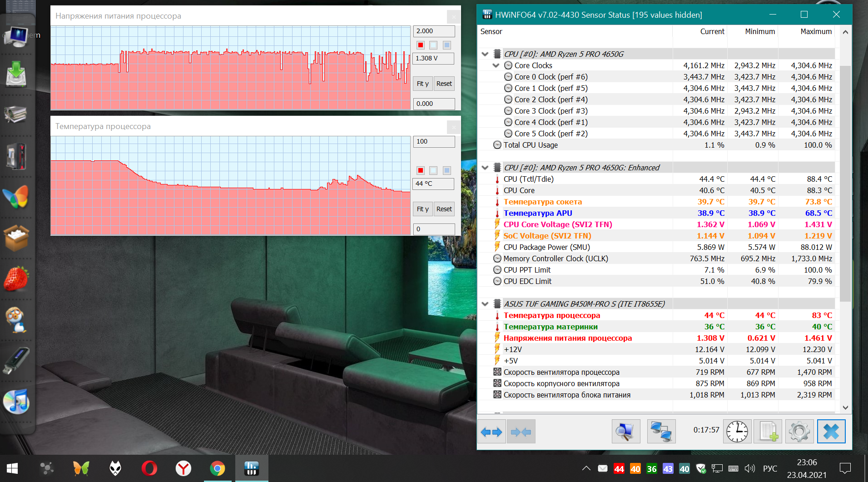The width and height of the screenshot is (868, 482).
Task: Click Fit y in the temperature graph
Action: pos(423,209)
